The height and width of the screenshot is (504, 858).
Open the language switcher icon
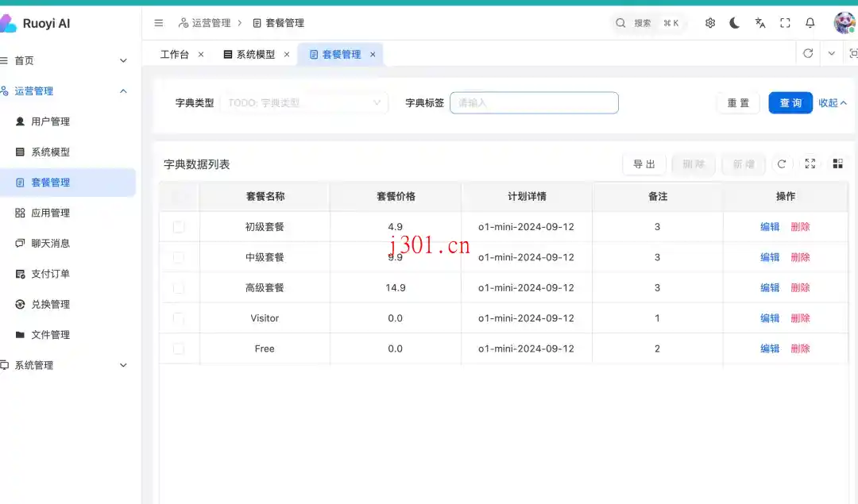[x=759, y=23]
